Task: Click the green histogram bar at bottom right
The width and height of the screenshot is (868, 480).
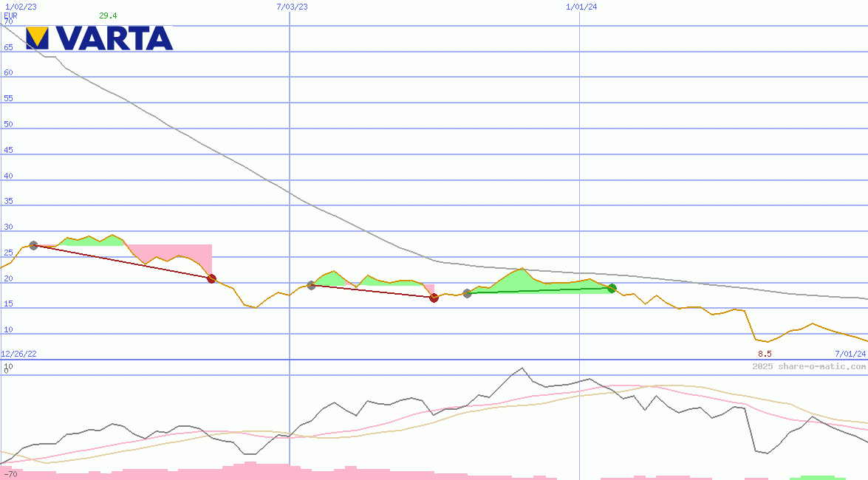Action: point(817,478)
